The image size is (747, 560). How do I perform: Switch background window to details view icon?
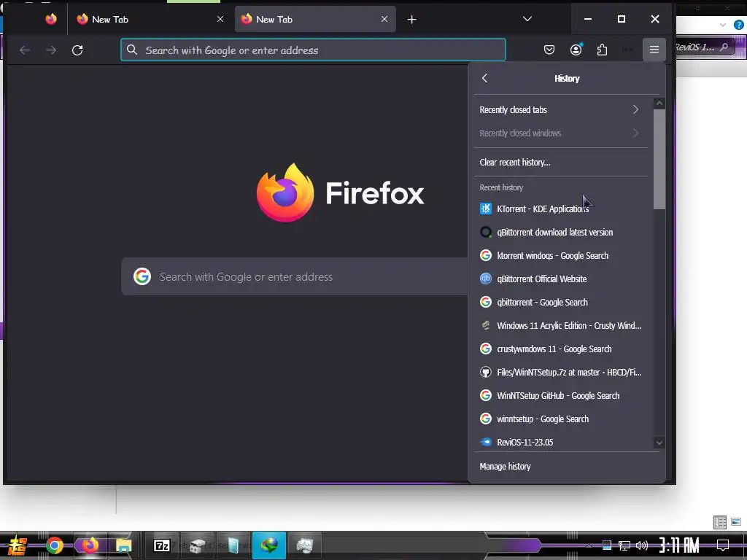(720, 522)
